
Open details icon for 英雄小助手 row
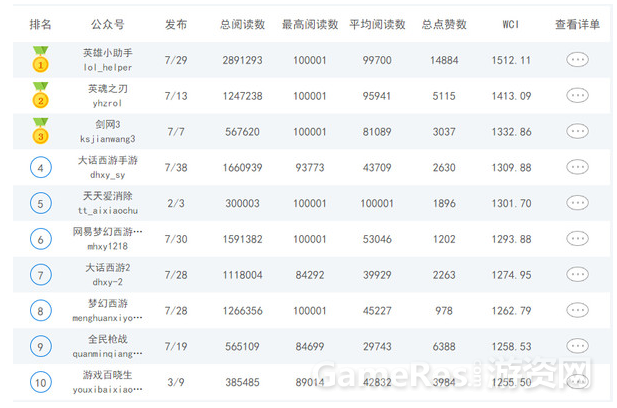tap(577, 60)
